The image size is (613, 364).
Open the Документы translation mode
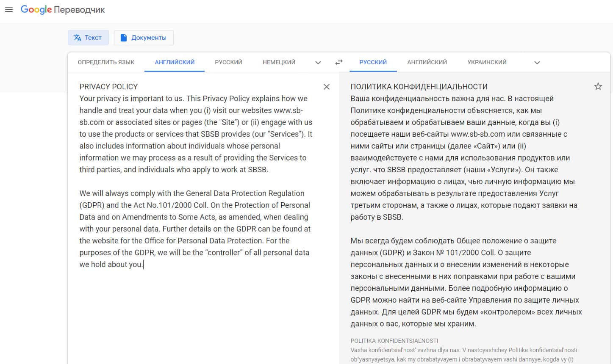coord(144,38)
